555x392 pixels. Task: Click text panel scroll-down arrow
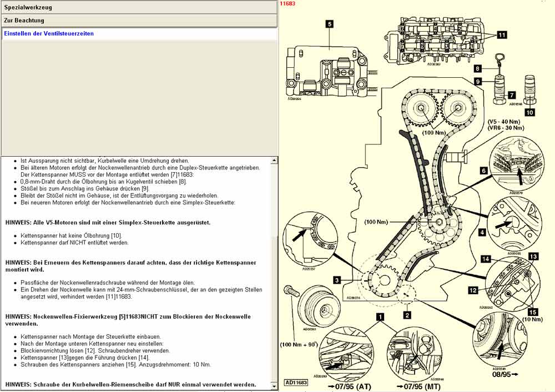(x=273, y=385)
